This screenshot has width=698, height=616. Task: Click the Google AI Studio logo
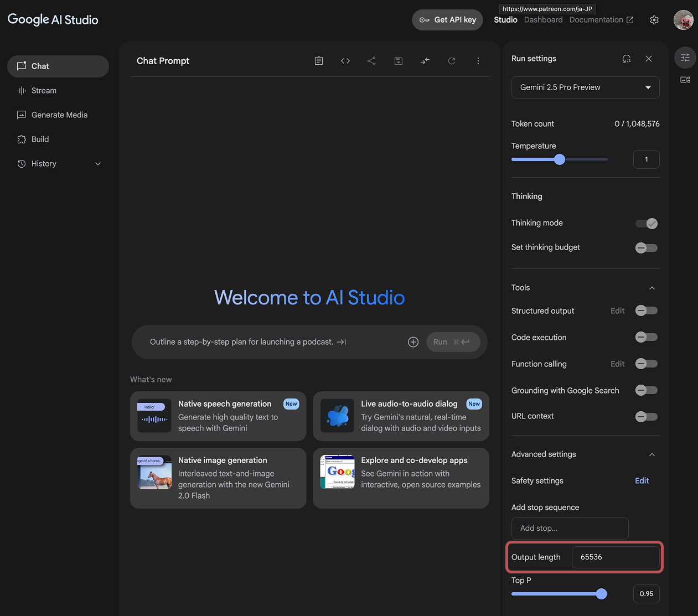(x=53, y=20)
